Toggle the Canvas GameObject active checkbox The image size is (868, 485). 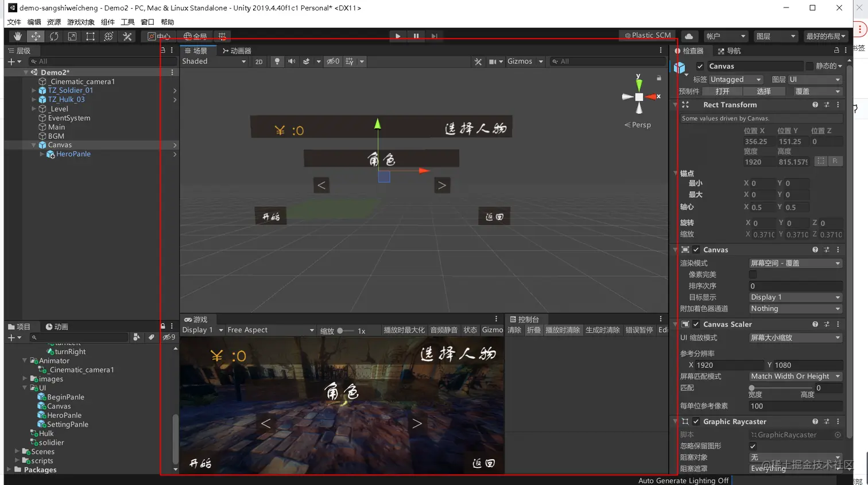point(700,66)
